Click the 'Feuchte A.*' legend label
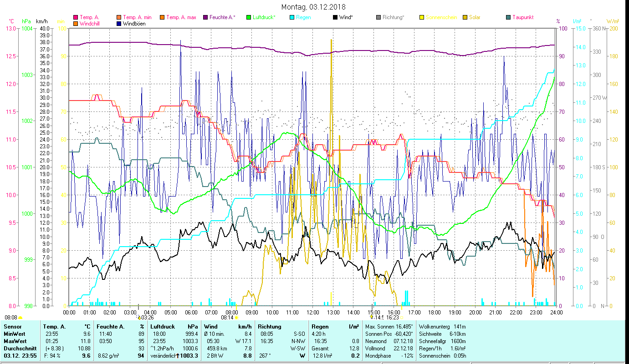Image resolution: width=629 pixels, height=364 pixels. coord(222,18)
